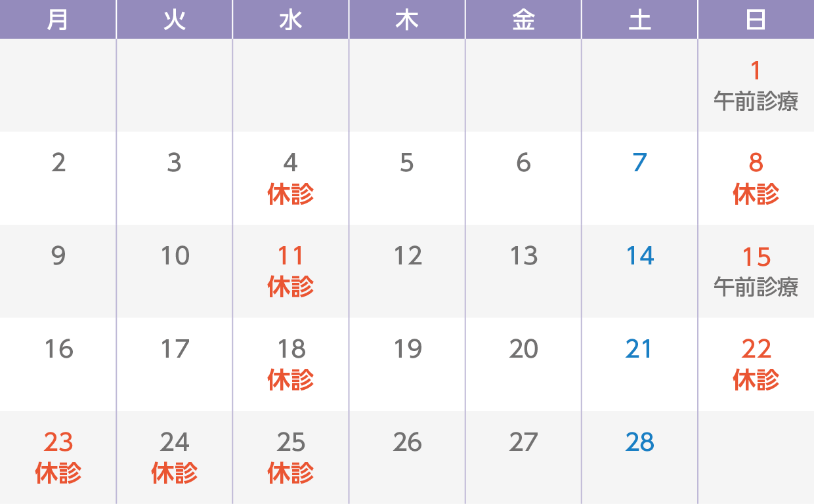This screenshot has width=814, height=504.
Task: Click blue Saturday date 7
Action: coord(639,163)
